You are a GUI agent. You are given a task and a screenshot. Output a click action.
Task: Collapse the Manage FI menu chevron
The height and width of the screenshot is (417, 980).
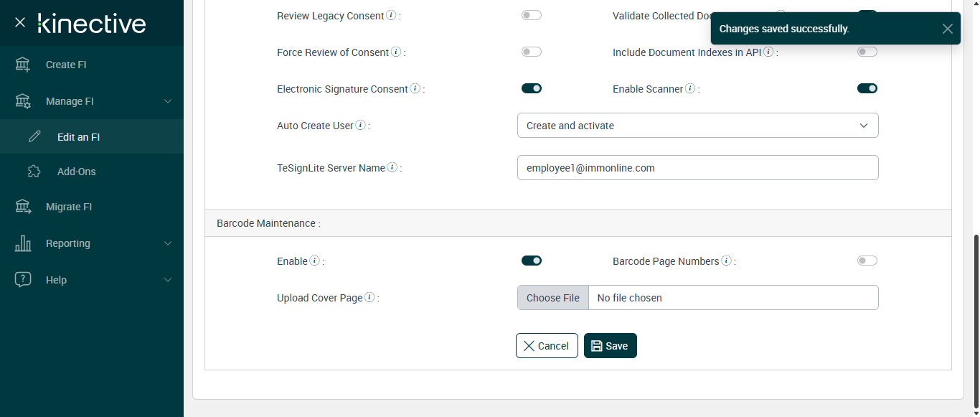[168, 101]
